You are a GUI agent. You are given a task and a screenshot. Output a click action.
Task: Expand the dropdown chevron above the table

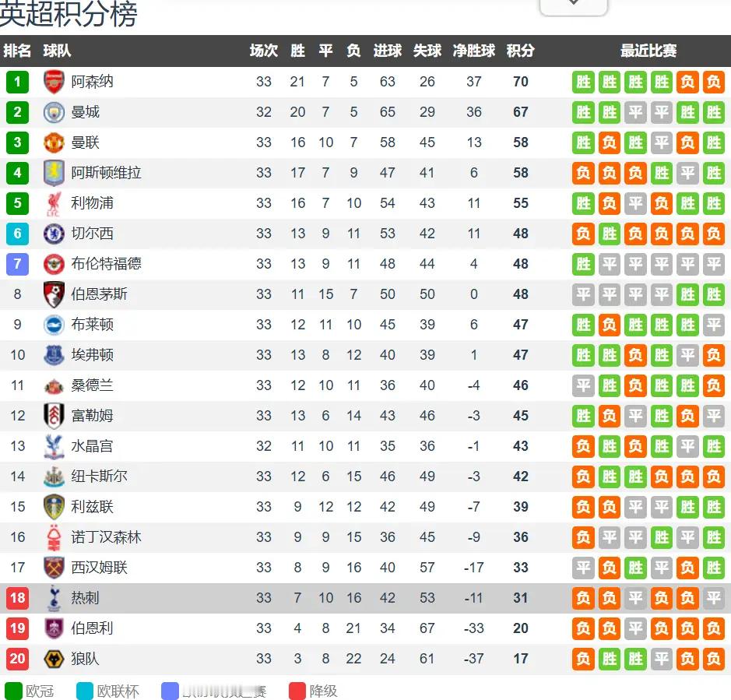573,4
